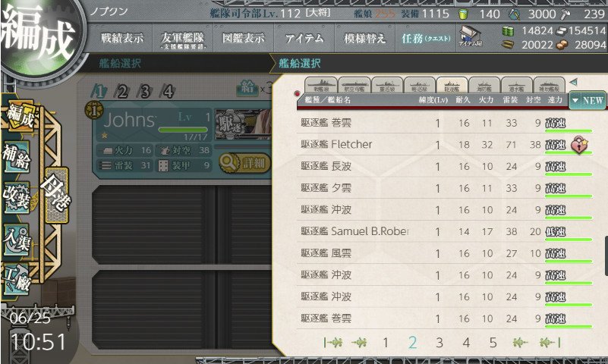Screen dimensions: 608x364
Task: Switch to fleet tab 2
Action: (x=121, y=92)
